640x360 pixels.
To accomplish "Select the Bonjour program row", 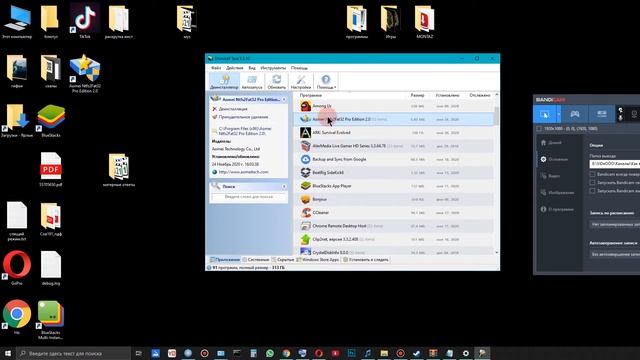I will [x=394, y=199].
